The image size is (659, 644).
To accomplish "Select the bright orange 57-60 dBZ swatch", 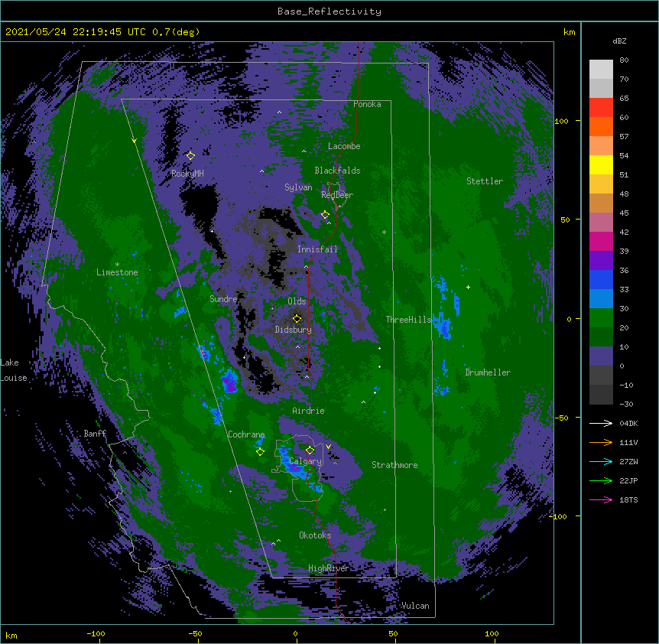I will (x=601, y=126).
